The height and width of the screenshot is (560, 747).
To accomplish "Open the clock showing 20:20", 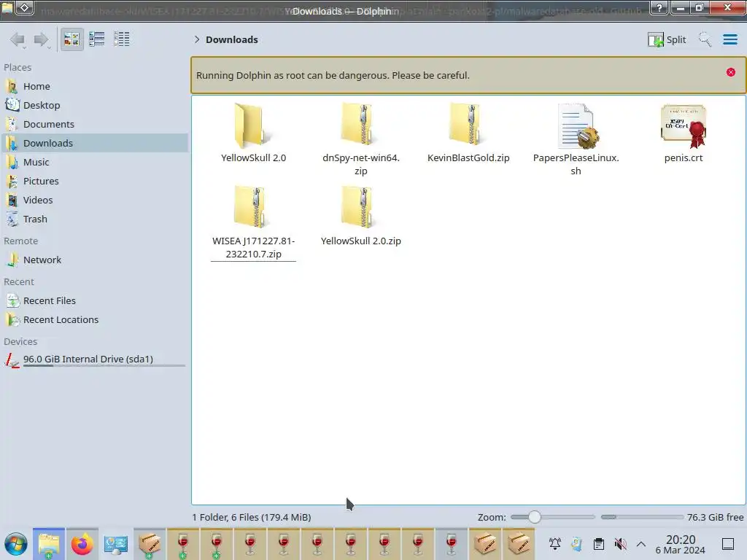I will pyautogui.click(x=681, y=544).
